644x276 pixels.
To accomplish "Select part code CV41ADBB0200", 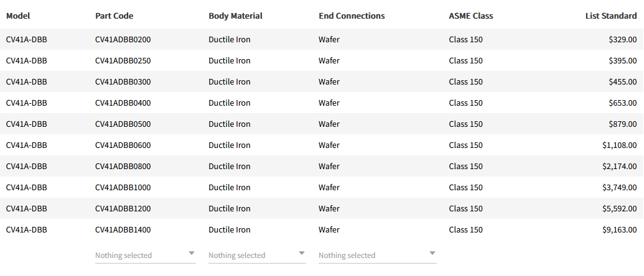I will pyautogui.click(x=123, y=40).
